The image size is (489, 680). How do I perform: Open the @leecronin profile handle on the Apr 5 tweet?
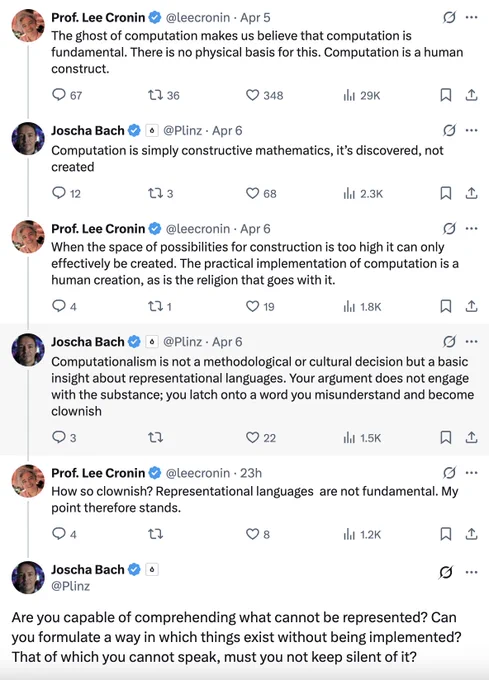[x=198, y=17]
